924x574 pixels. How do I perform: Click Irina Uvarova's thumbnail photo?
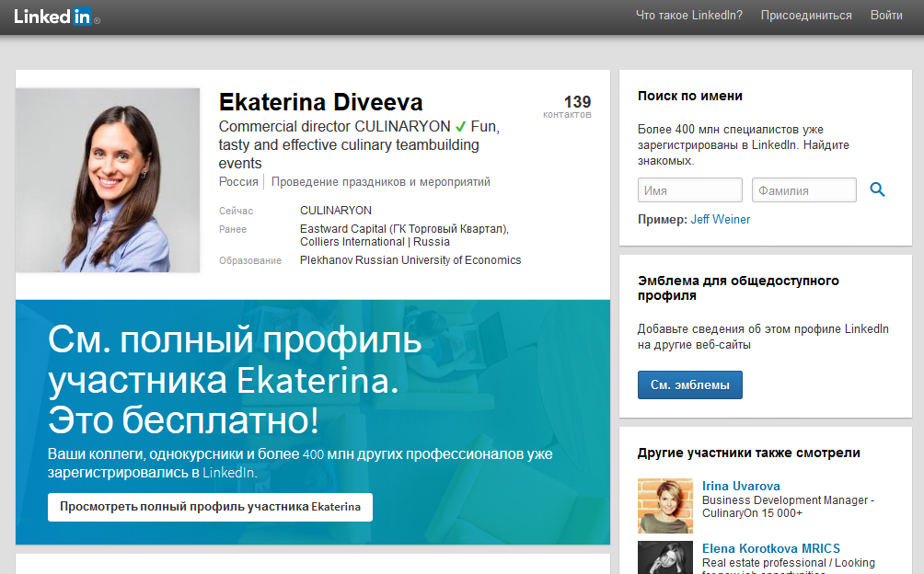tap(664, 506)
